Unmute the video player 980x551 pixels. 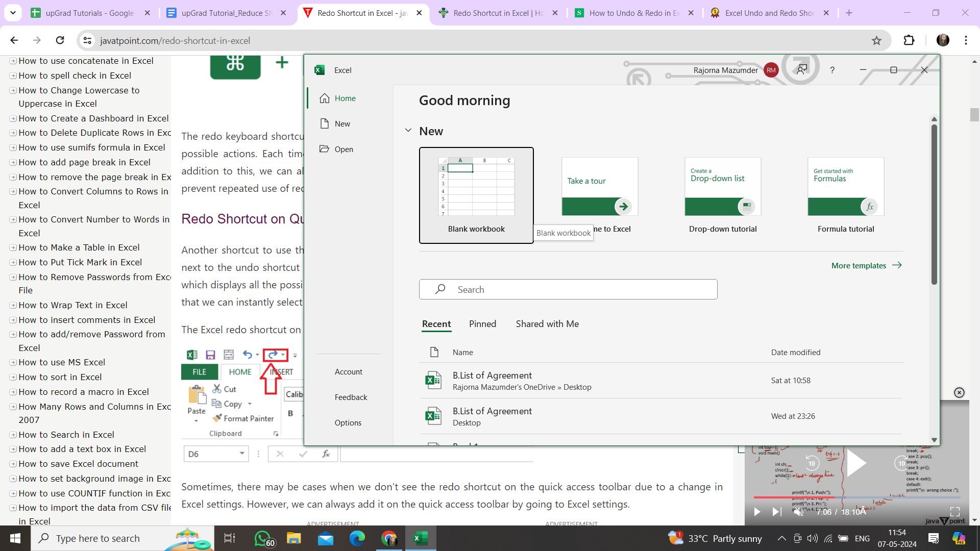(x=798, y=512)
